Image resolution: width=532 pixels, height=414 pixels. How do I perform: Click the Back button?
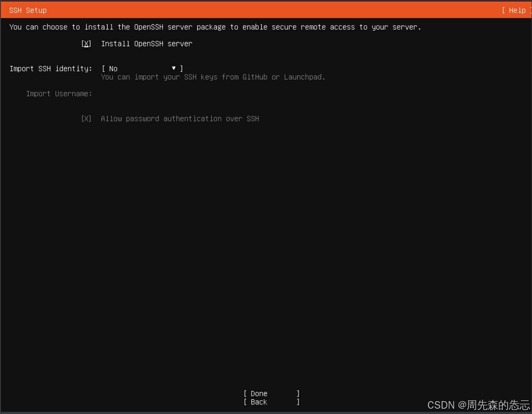(272, 402)
